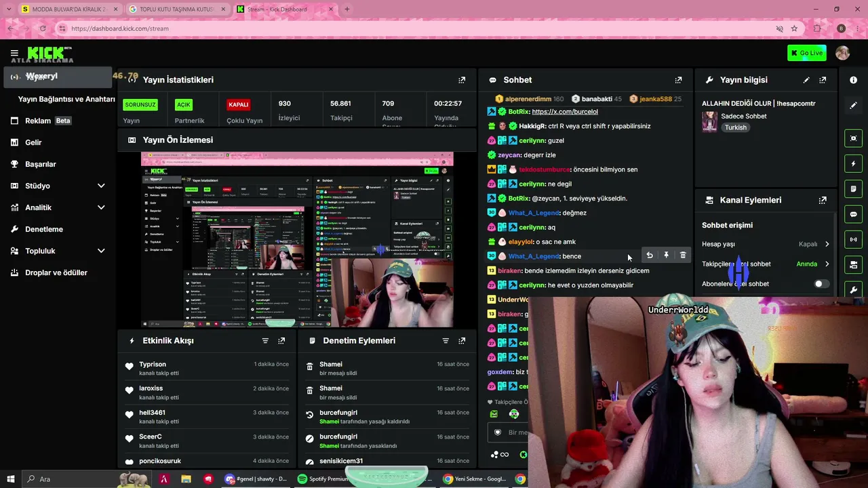Toggle the stream stats broadcast widget button
The image size is (868, 488).
point(853,239)
